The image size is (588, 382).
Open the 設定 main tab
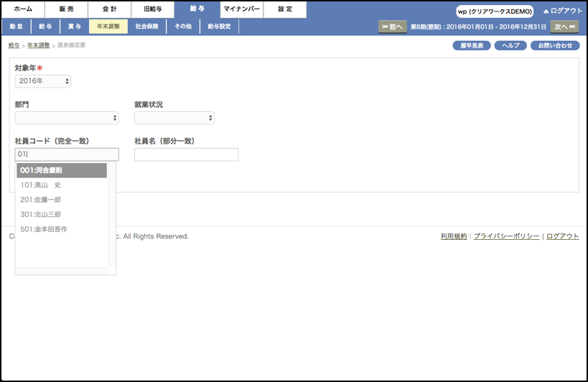[x=285, y=9]
